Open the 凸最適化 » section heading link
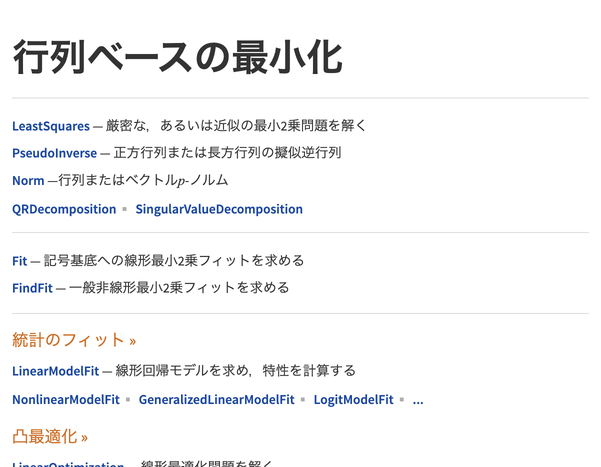Screen dimensions: 601x467 coord(50,437)
